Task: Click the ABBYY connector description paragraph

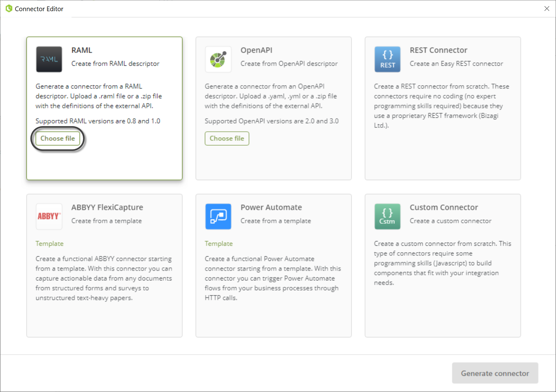Action: coord(104,278)
